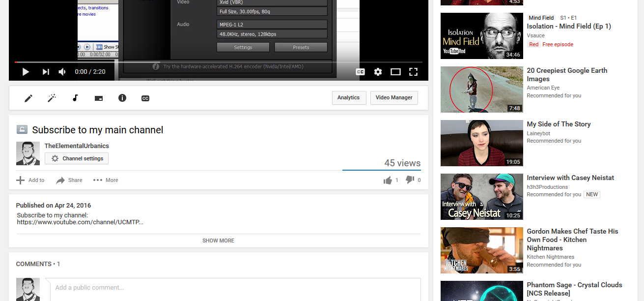Click the NEW badge on Casey Neistat video
The height and width of the screenshot is (301, 644).
point(592,194)
